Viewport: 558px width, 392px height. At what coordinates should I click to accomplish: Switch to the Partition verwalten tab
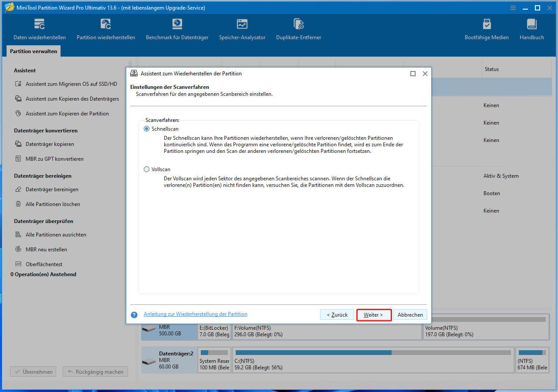34,51
